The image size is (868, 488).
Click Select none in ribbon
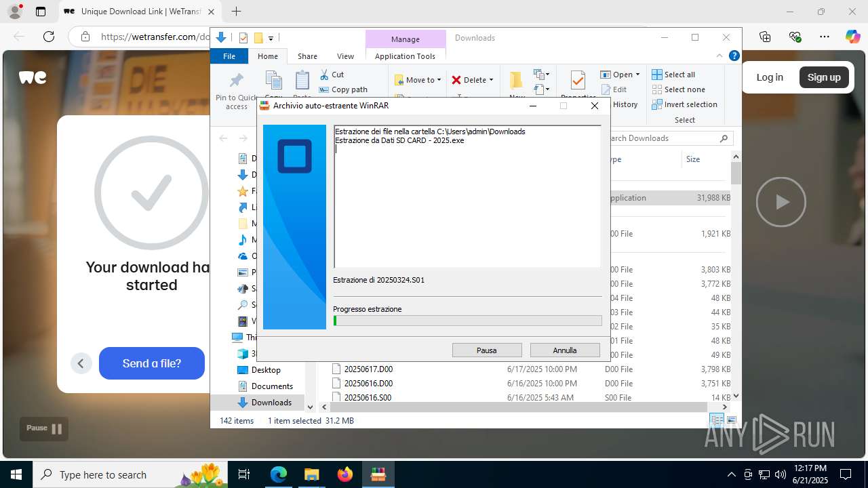(678, 89)
